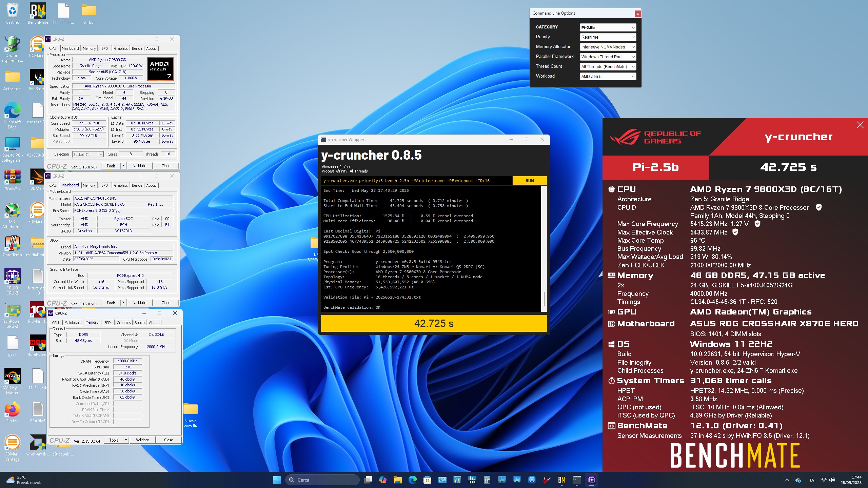The width and height of the screenshot is (868, 488).
Task: Open Calculator from the taskbar
Action: point(487,480)
